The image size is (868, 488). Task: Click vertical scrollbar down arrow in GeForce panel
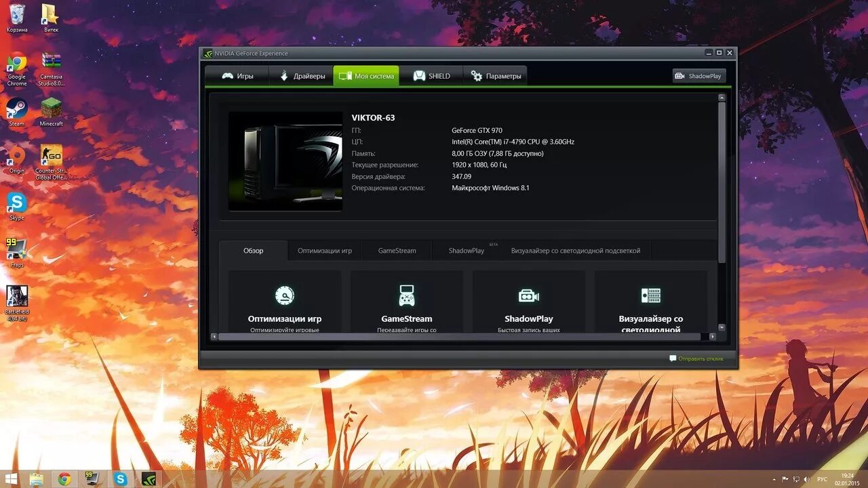tap(722, 327)
